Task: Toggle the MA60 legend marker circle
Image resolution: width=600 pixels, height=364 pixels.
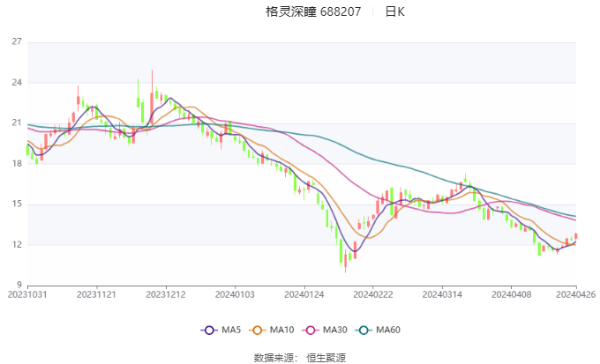Action: coord(364,330)
